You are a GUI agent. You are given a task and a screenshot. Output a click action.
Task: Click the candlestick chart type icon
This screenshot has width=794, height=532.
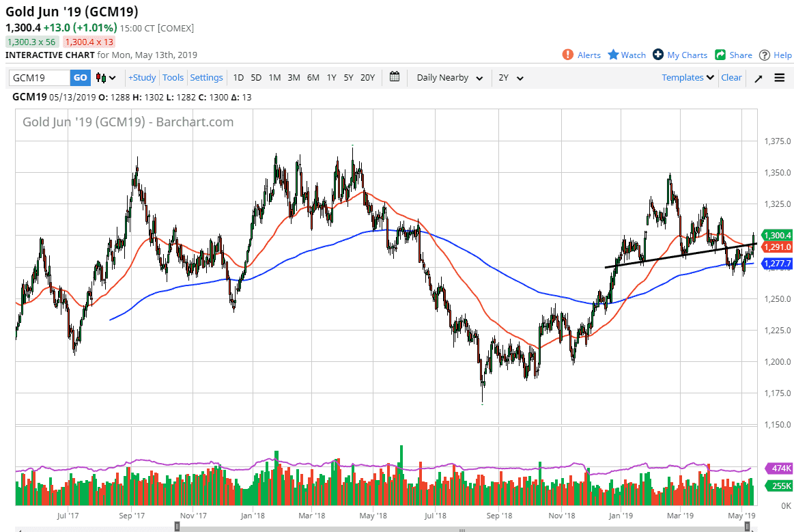(101, 78)
